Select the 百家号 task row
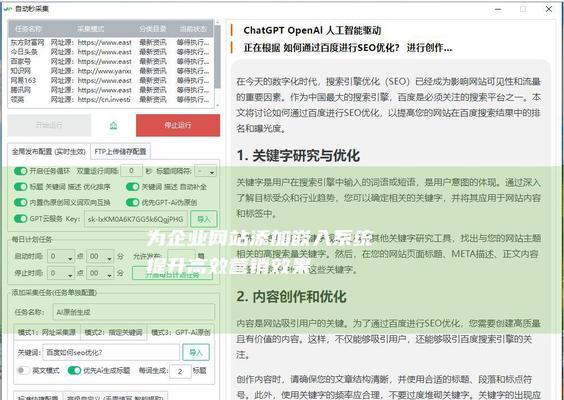The image size is (564, 400). pyautogui.click(x=111, y=62)
